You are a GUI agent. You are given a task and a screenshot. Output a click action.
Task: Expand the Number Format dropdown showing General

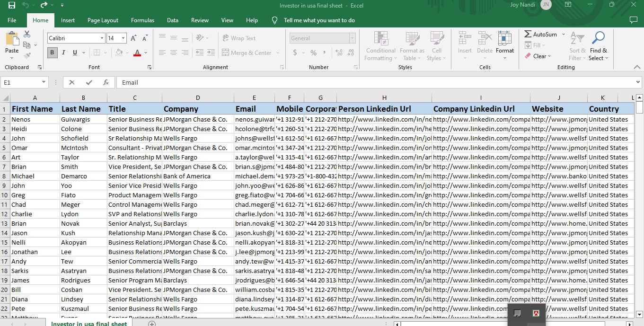coord(352,38)
